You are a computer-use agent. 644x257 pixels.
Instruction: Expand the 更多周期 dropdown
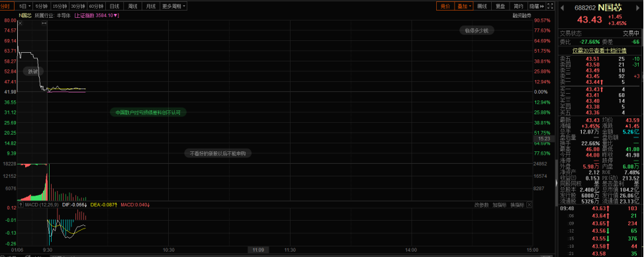(173, 6)
